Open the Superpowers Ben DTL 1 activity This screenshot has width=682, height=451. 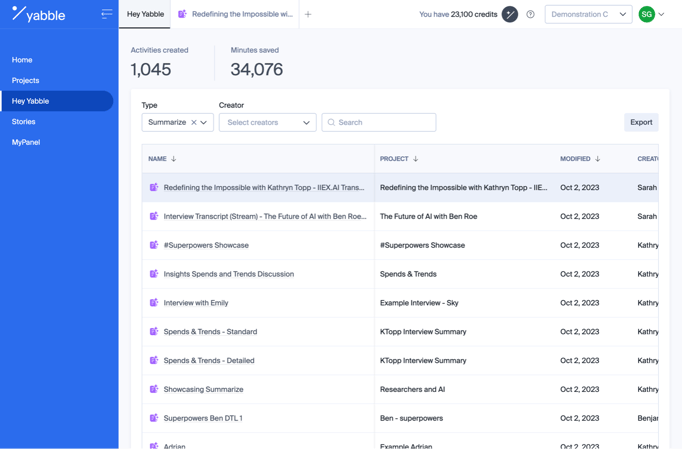(203, 418)
